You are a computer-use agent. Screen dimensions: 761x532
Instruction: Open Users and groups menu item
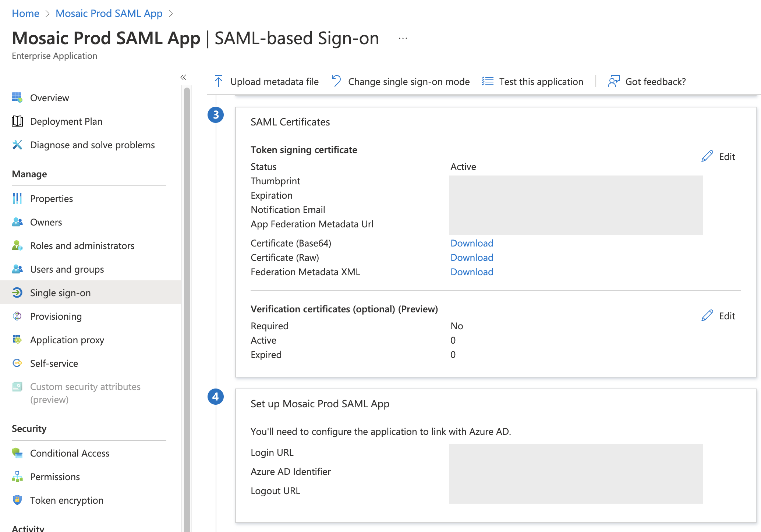coord(67,269)
